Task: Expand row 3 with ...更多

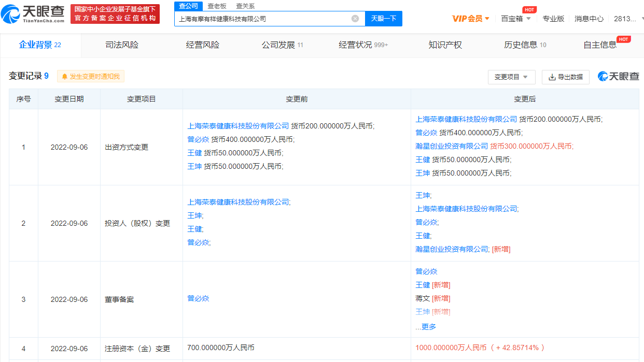Action: 426,327
